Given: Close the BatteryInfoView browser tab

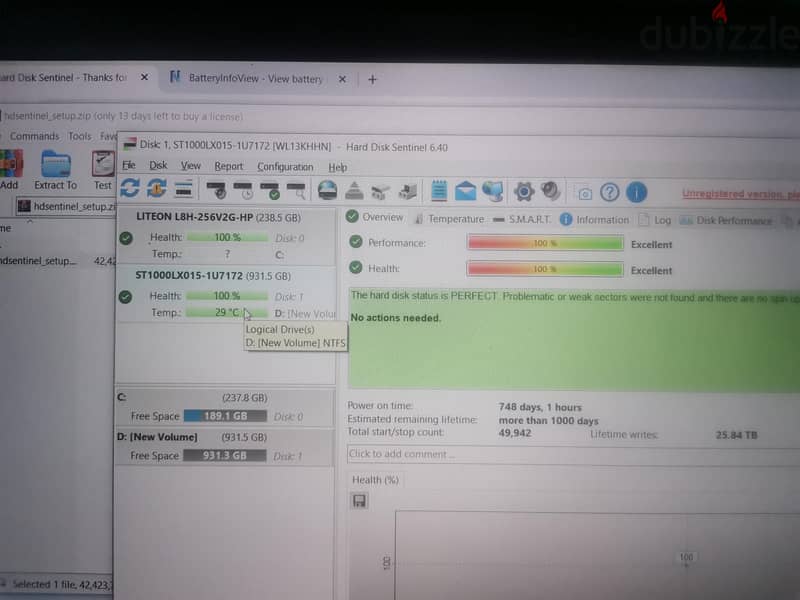Looking at the screenshot, I should [342, 79].
